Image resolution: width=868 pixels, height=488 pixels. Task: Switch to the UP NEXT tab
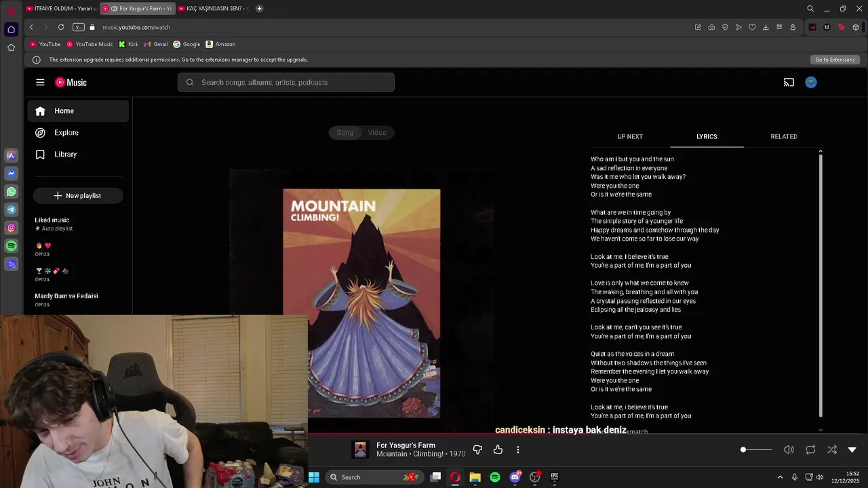pos(630,136)
